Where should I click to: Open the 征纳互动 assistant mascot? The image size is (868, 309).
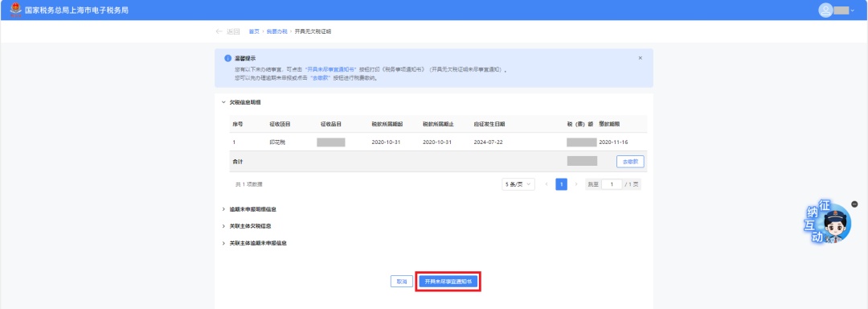point(829,222)
